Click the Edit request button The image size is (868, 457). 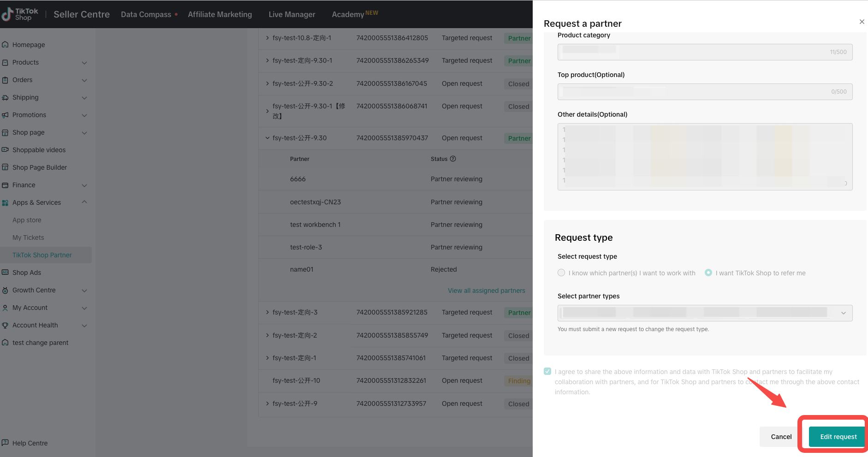838,437
